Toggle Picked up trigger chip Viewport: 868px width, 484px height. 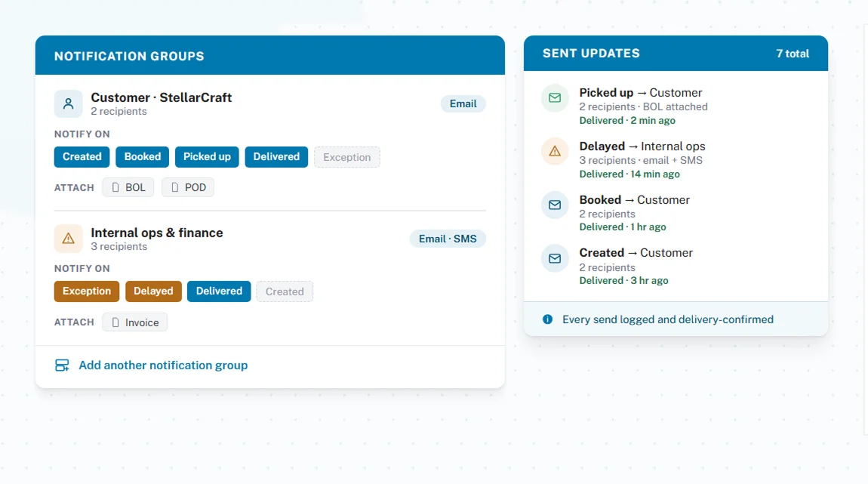[207, 157]
